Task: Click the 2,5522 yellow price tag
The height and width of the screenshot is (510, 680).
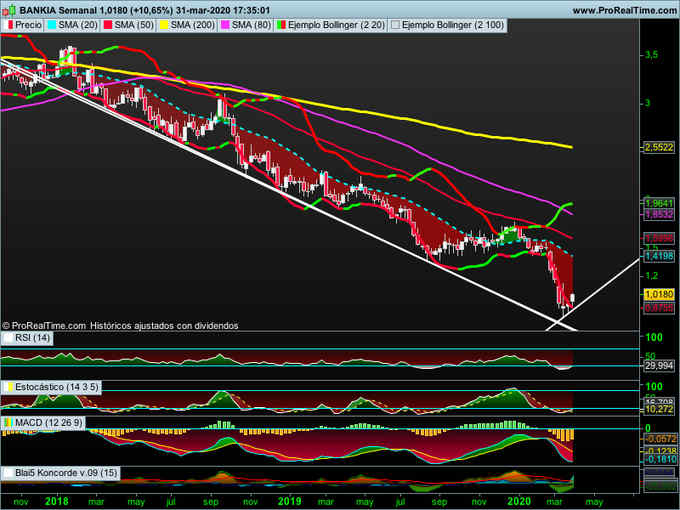Action: (659, 147)
